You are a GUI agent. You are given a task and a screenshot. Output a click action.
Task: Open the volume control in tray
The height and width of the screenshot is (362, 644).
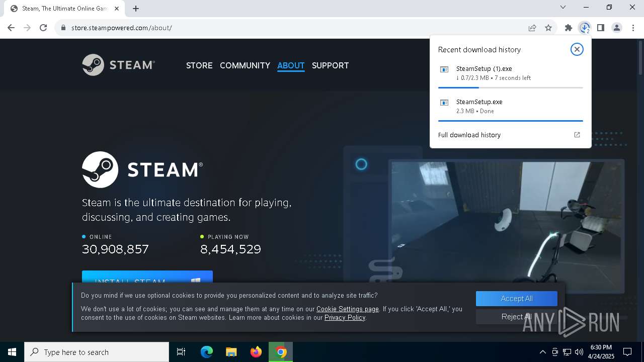pyautogui.click(x=579, y=352)
